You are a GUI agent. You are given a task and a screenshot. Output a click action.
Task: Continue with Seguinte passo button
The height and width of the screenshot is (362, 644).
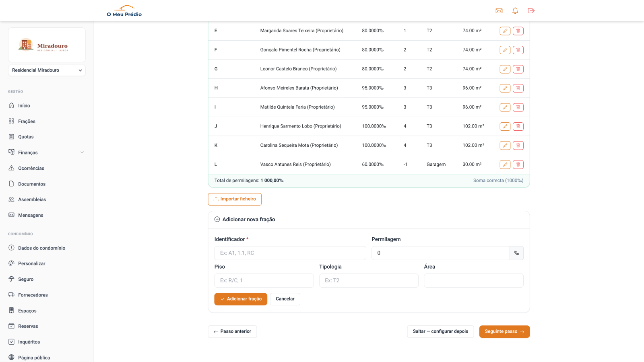coord(504,331)
